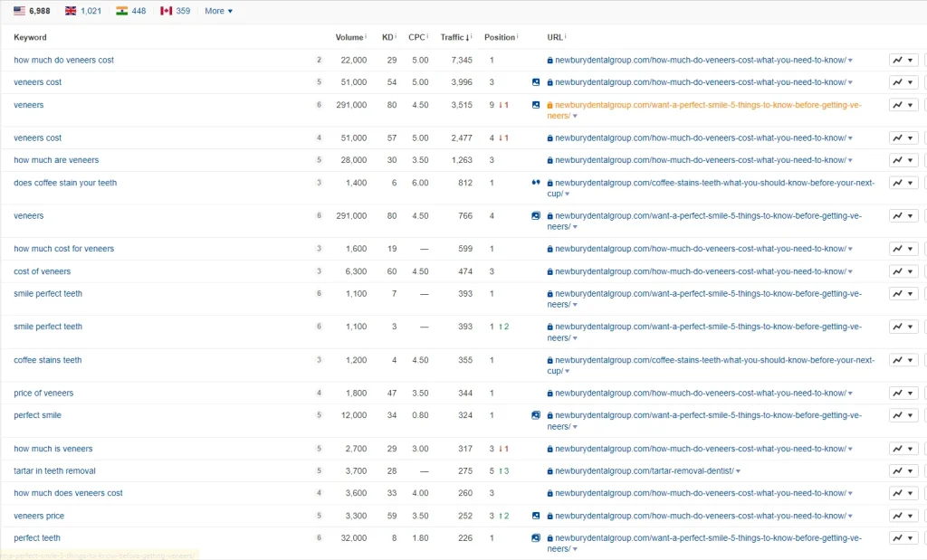Image resolution: width=927 pixels, height=560 pixels.
Task: Open trend chart for 'how much are veneers'
Action: click(897, 160)
